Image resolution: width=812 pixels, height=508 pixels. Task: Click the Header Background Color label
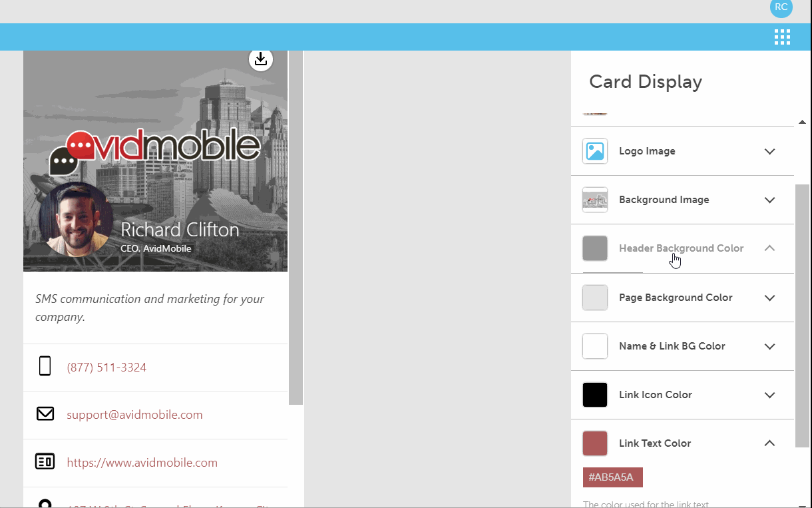681,248
